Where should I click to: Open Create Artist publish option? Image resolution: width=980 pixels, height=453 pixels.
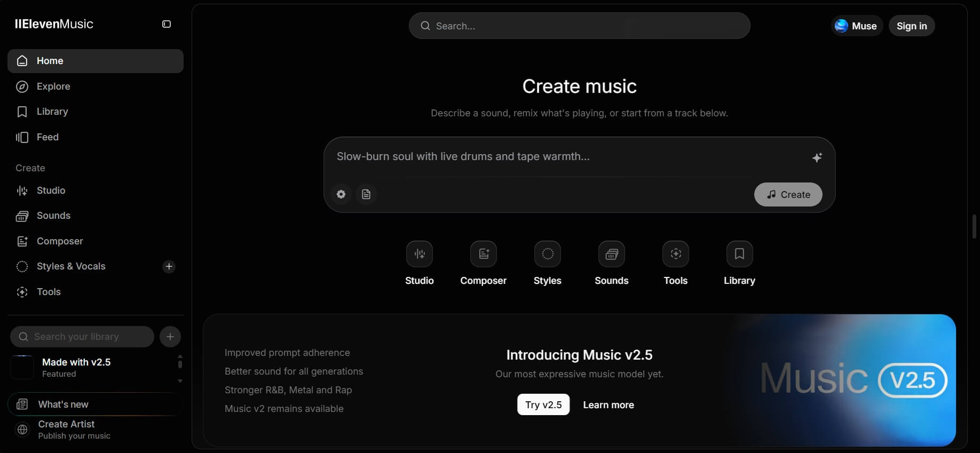(x=95, y=430)
